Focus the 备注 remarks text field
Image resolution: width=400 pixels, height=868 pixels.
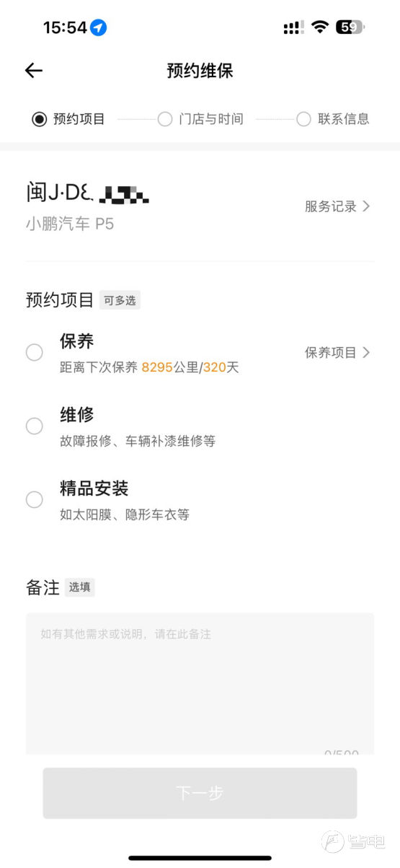(x=200, y=684)
